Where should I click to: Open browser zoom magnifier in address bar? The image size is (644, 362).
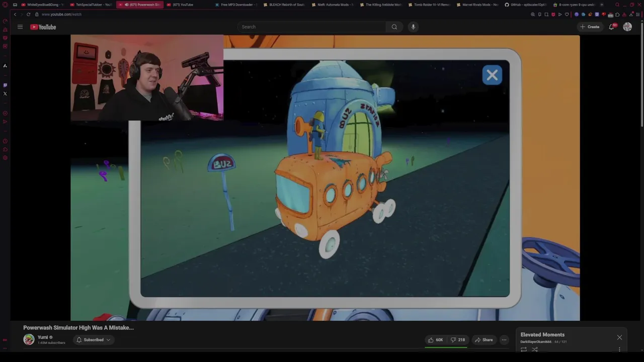pos(533,14)
